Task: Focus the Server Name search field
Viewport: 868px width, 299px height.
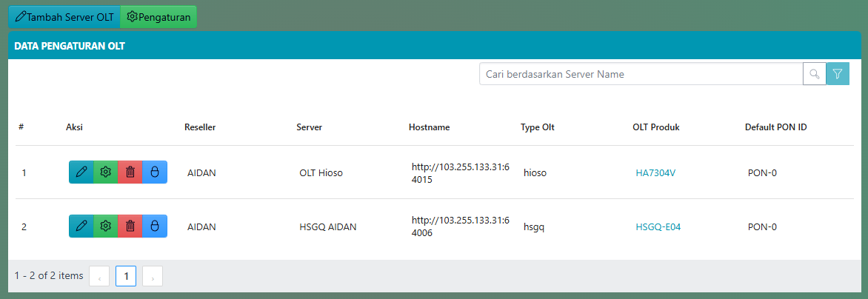Action: click(x=641, y=74)
